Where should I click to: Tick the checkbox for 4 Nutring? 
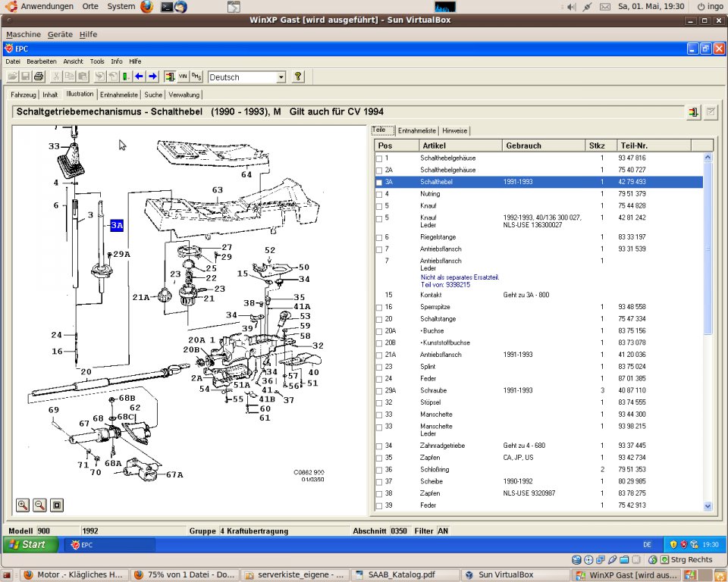(379, 195)
